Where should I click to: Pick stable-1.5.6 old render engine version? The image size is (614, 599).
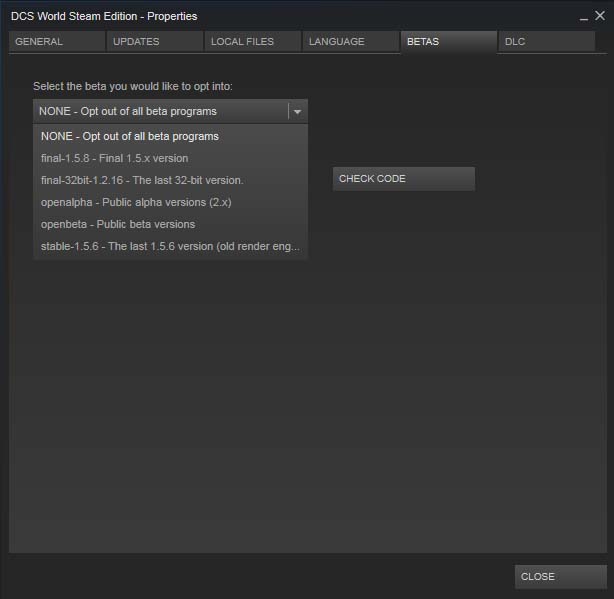(x=170, y=246)
